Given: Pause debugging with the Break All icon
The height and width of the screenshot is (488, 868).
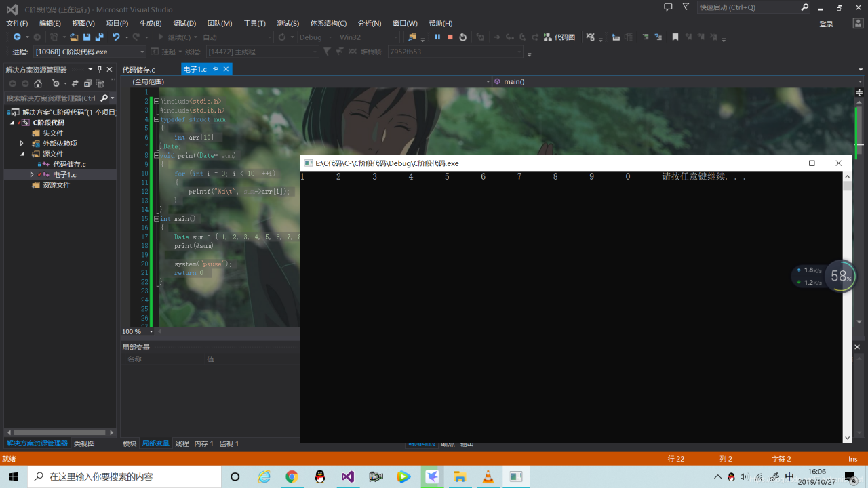Looking at the screenshot, I should 437,37.
